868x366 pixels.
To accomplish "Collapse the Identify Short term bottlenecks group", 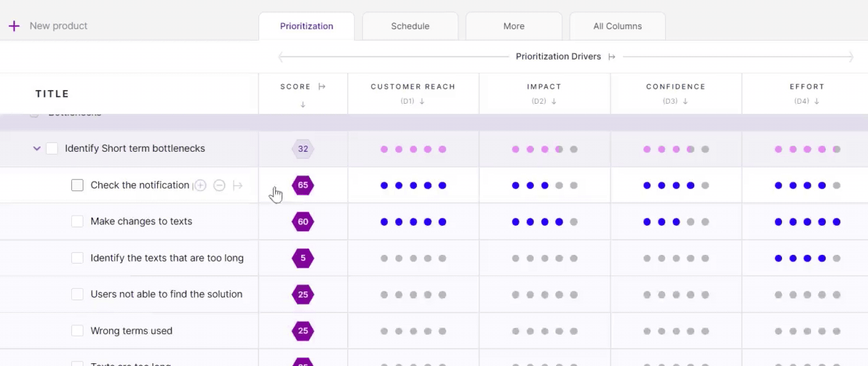I will pyautogui.click(x=37, y=148).
